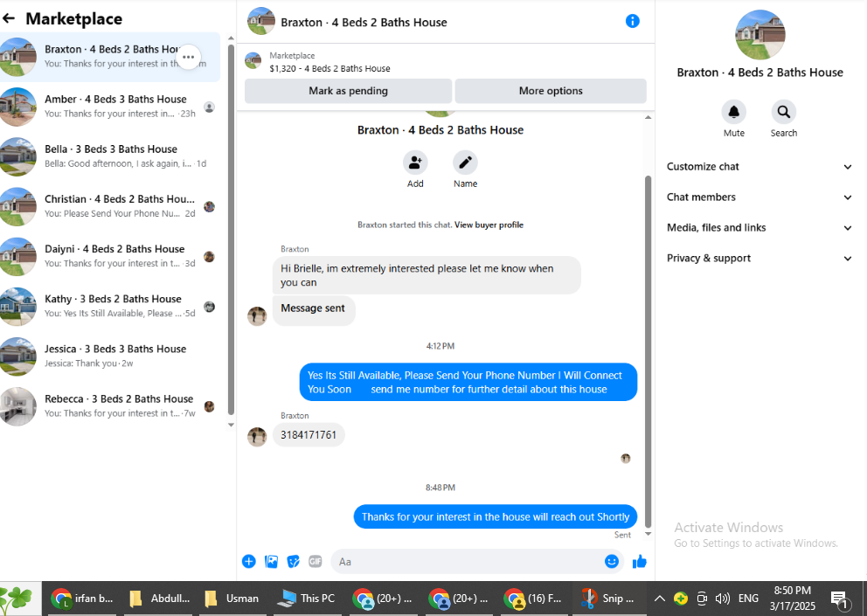Screen dimensions: 867x616
Task: Open Bella 3 Beds 3 Baths conversation
Action: pyautogui.click(x=110, y=156)
